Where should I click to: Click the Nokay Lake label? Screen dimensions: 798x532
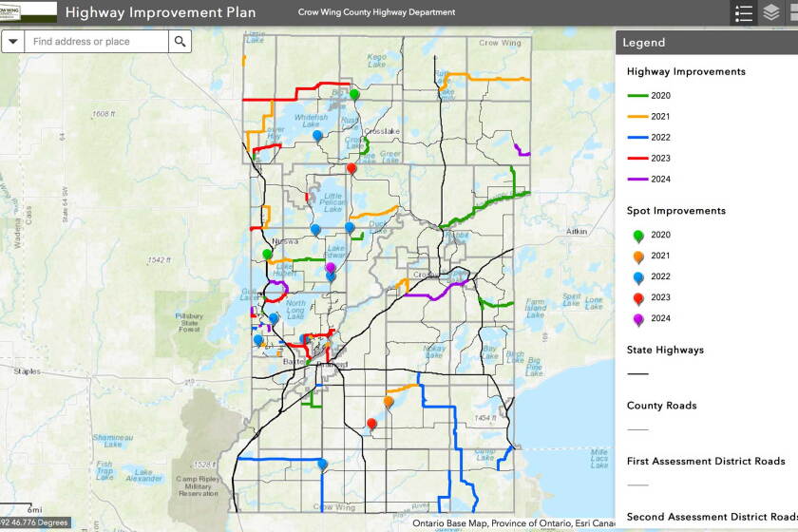434,351
